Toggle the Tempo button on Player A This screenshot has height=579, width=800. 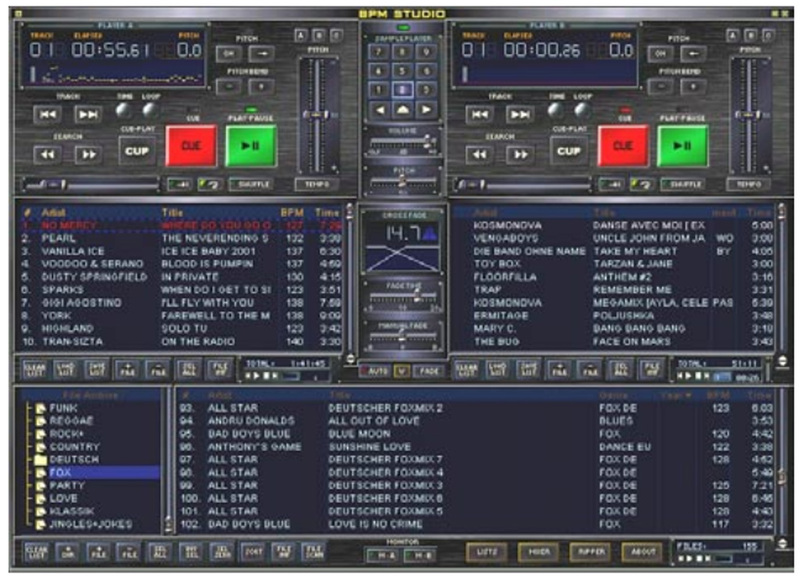point(317,184)
